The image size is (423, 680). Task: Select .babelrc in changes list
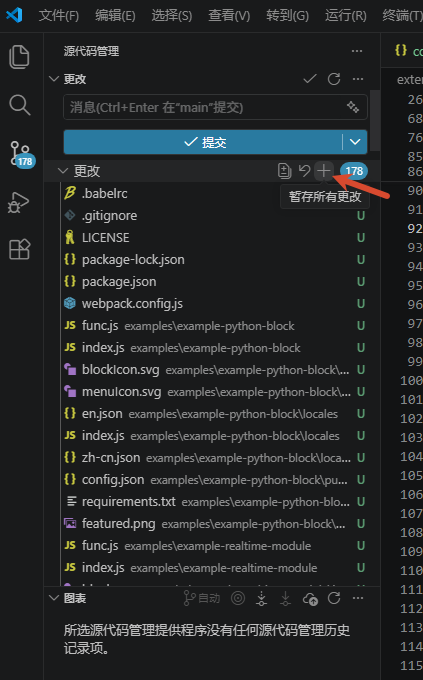[213, 193]
